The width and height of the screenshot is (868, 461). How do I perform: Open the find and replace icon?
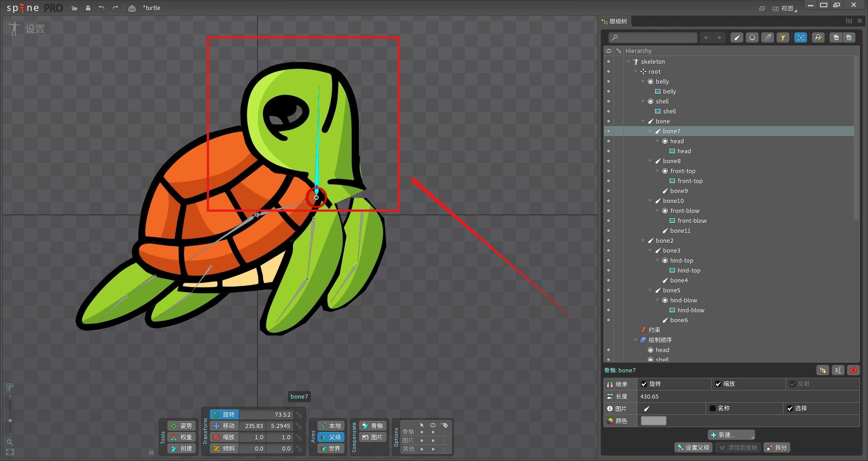818,38
